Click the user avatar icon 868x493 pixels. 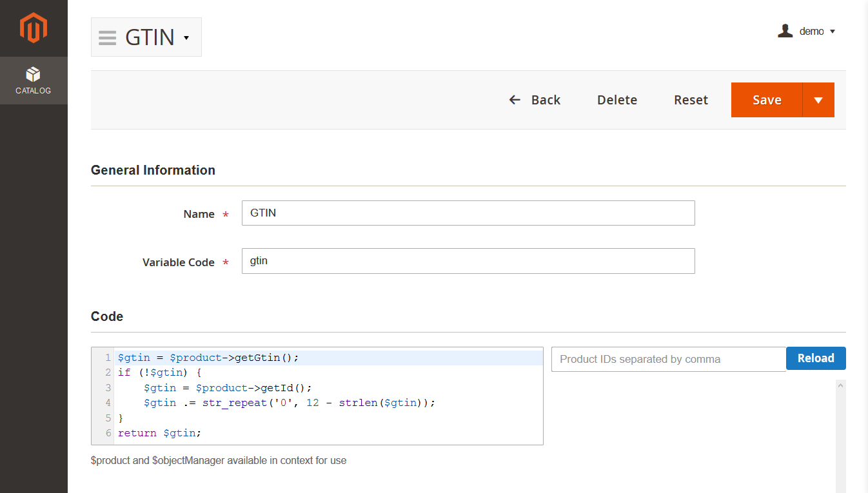click(x=785, y=31)
